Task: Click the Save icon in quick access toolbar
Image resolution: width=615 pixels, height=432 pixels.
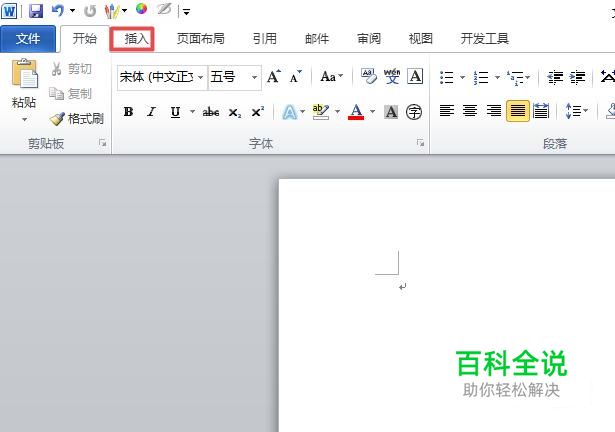Action: point(36,11)
